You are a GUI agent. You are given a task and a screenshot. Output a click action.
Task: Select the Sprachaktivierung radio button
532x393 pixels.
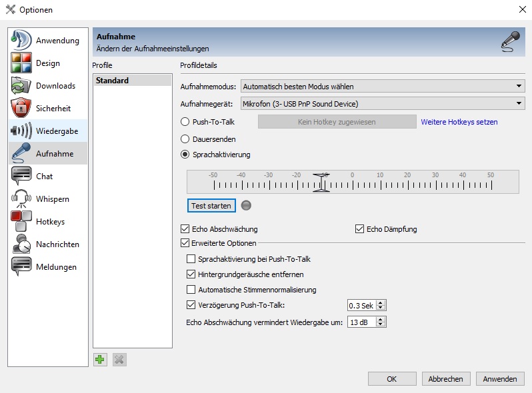(185, 155)
